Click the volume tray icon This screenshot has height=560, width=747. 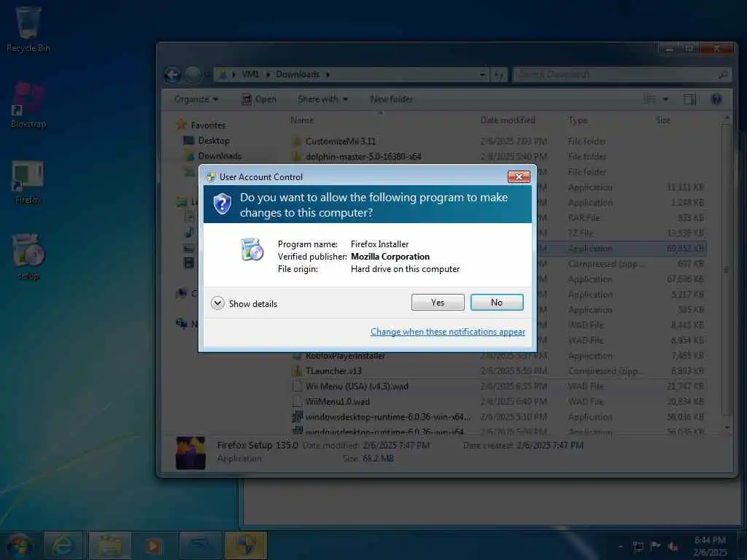(673, 547)
